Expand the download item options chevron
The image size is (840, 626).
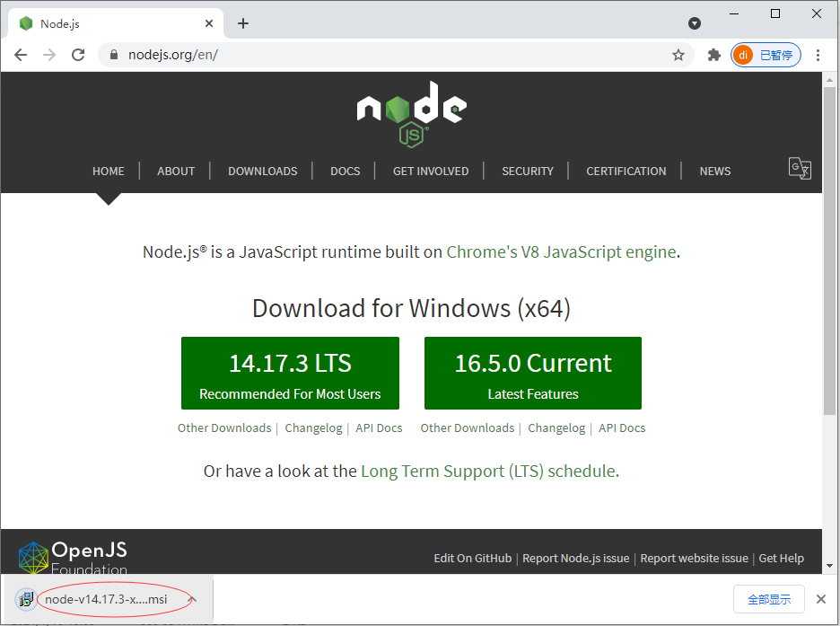click(x=192, y=599)
